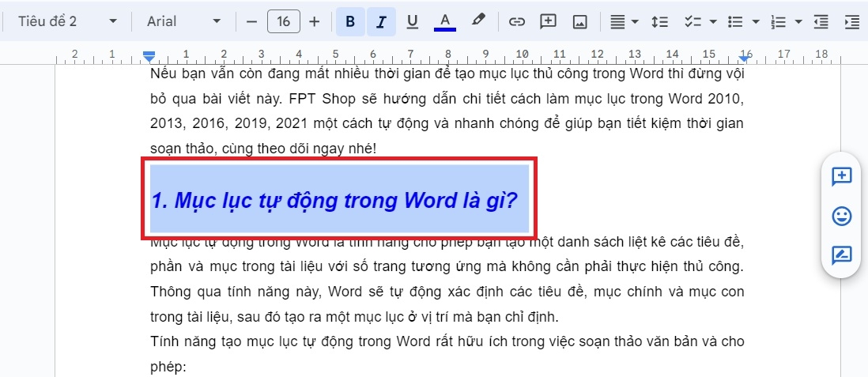This screenshot has width=868, height=377.
Task: Click heading '1. Mục lục tự động trong Word là gì?'
Action: tap(334, 201)
